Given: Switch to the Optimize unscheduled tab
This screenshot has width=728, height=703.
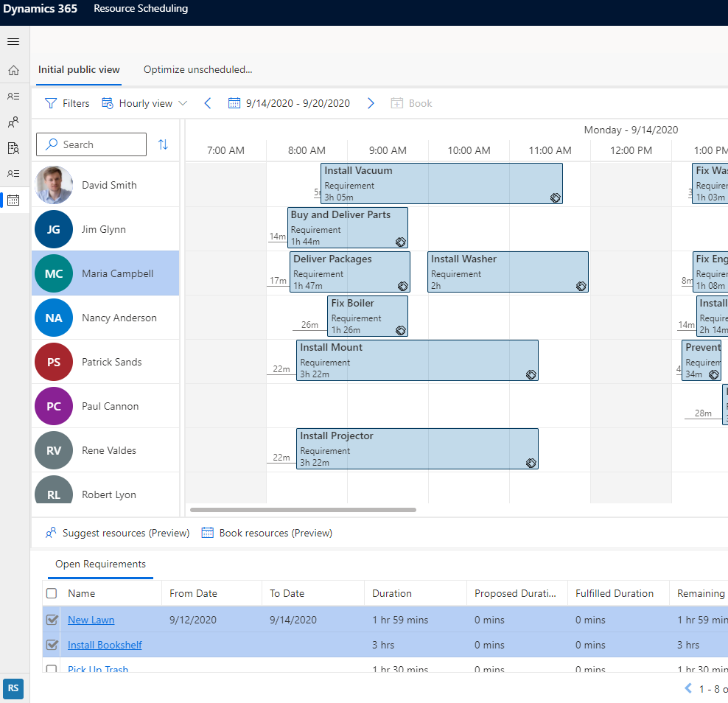Looking at the screenshot, I should coord(197,69).
